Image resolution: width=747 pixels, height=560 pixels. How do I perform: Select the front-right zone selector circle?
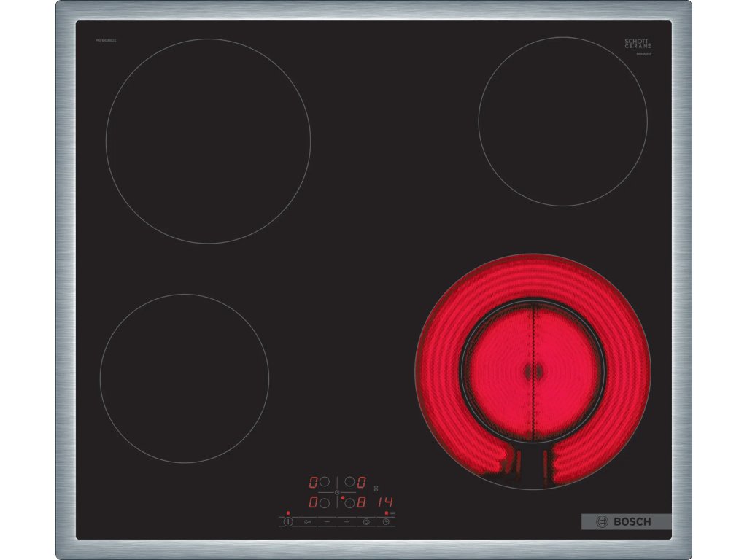349,502
